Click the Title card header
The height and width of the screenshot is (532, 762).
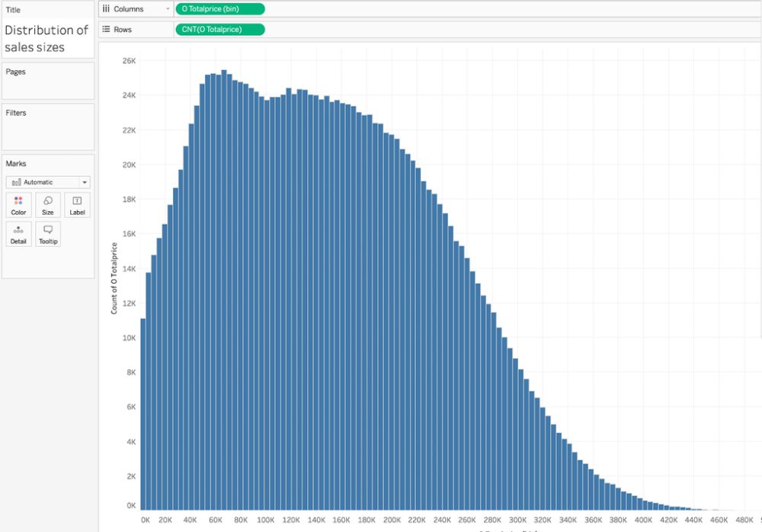coord(13,10)
